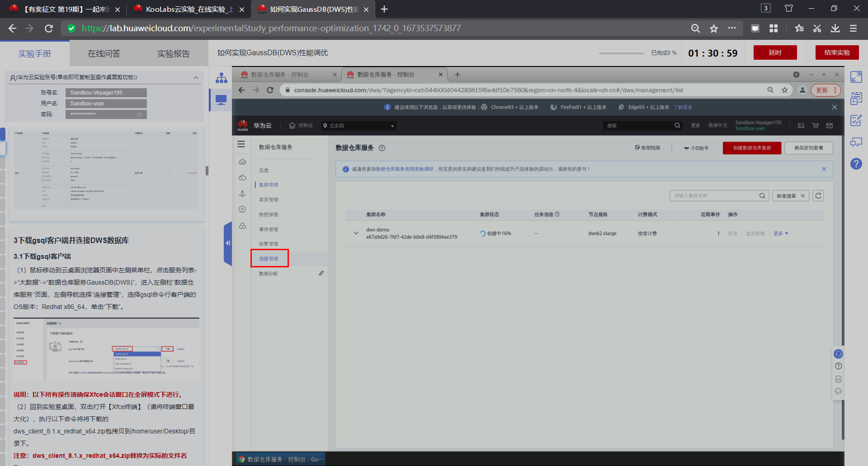This screenshot has height=466, width=868.
Task: Expand the console service list hamburger menu
Action: 241,144
